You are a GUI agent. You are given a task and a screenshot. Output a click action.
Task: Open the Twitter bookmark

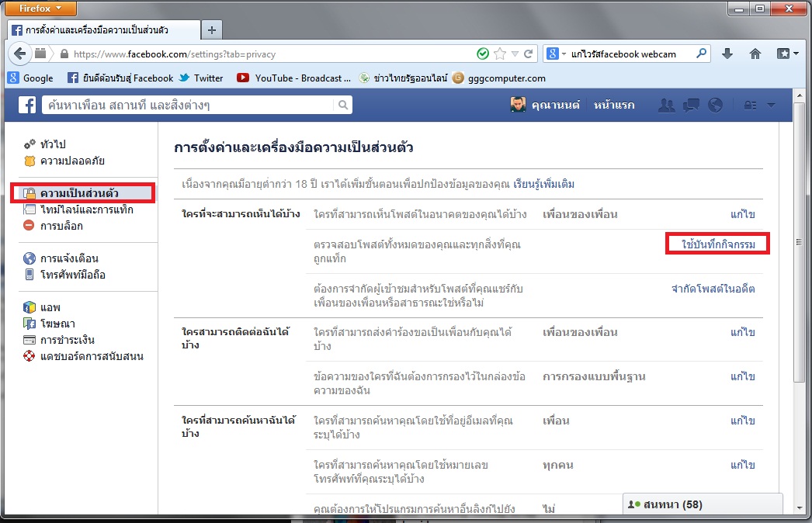[201, 78]
